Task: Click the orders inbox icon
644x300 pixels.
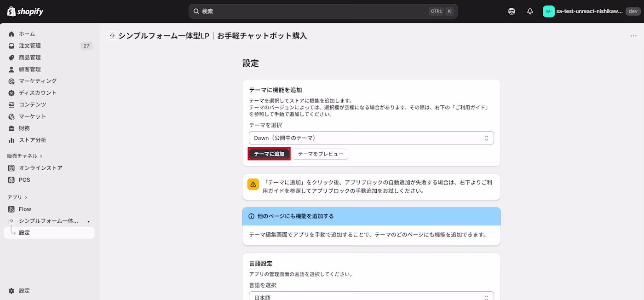Action: pos(11,46)
